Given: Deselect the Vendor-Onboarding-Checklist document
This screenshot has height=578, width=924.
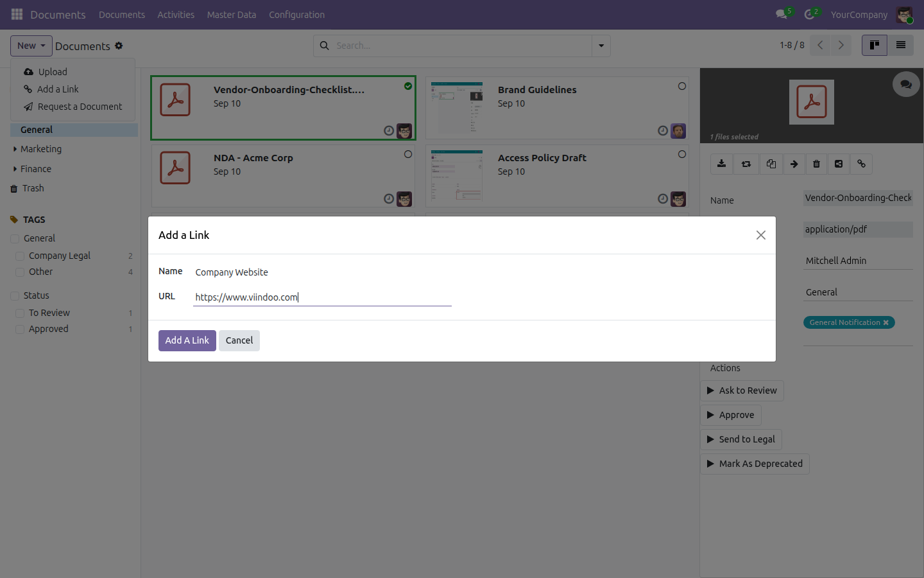Looking at the screenshot, I should 408,86.
